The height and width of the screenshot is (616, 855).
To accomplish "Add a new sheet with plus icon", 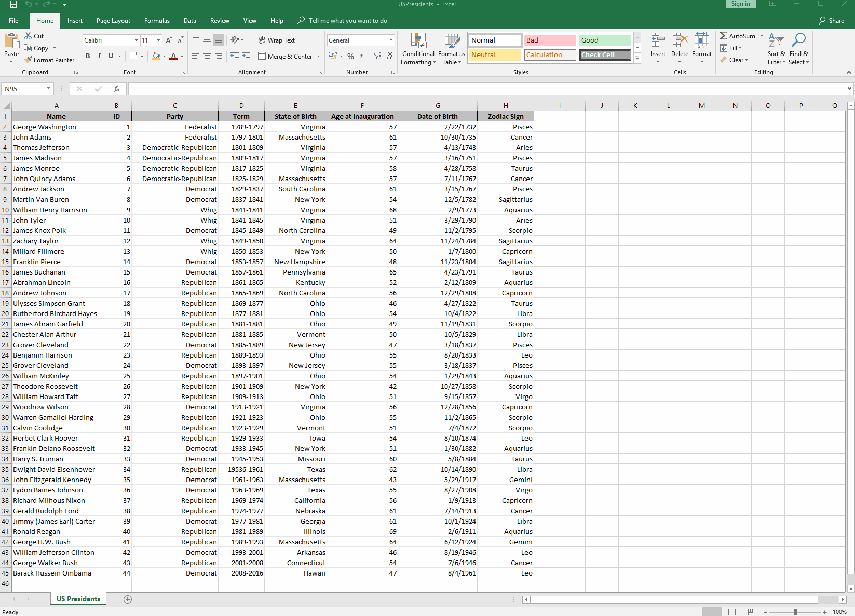I will point(128,599).
